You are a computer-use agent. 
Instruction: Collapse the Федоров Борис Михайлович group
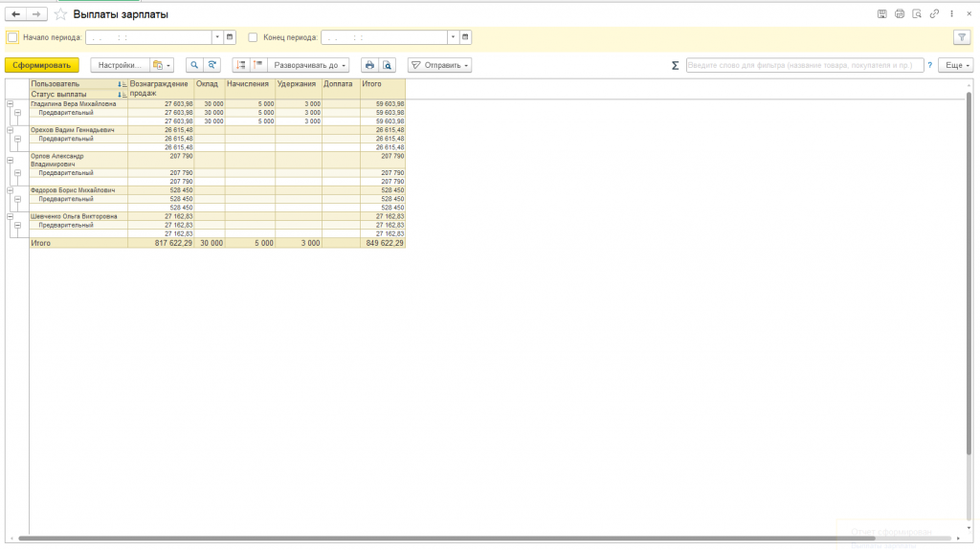click(10, 190)
